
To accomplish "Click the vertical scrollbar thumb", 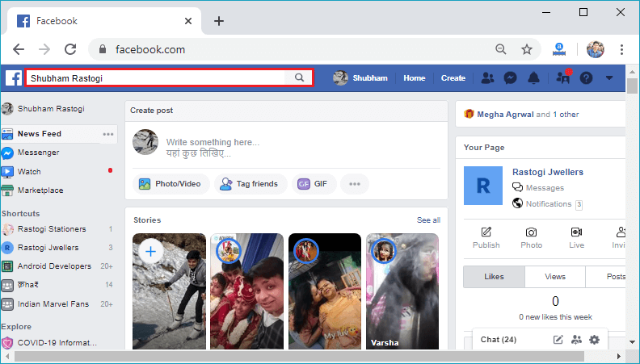I will point(632,86).
